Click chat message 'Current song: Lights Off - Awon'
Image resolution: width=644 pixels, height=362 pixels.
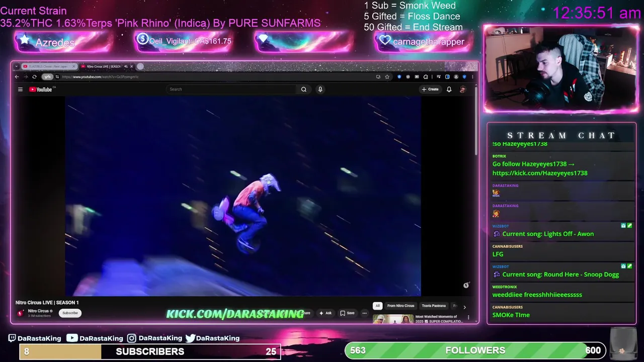coord(548,234)
